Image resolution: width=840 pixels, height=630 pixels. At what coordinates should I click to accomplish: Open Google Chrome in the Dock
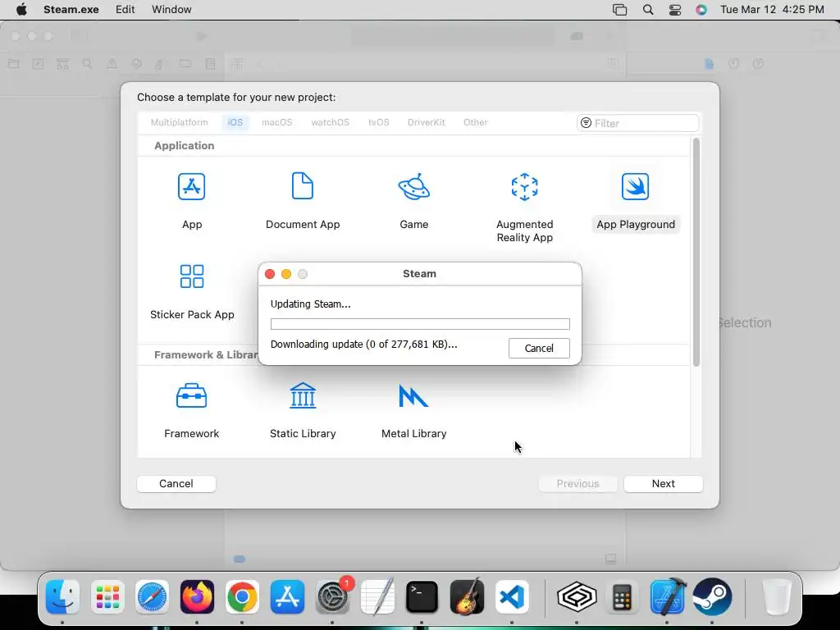click(x=242, y=596)
